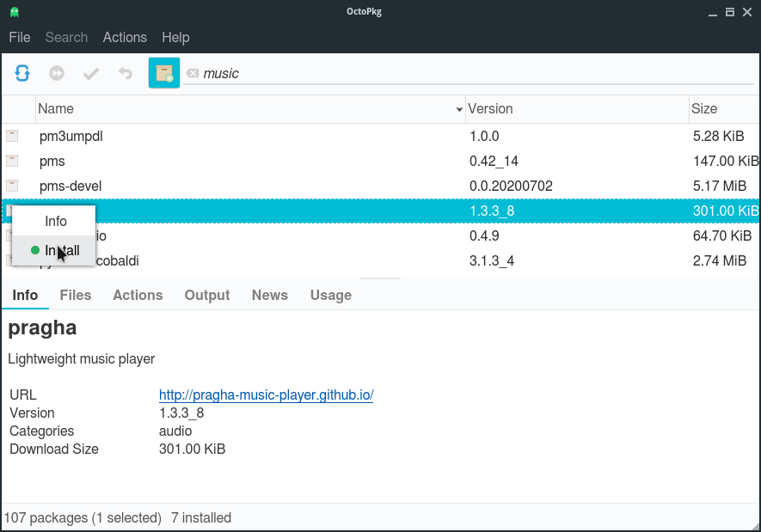Click the 7 installed status bar text
Image resolution: width=761 pixels, height=532 pixels.
pos(201,518)
